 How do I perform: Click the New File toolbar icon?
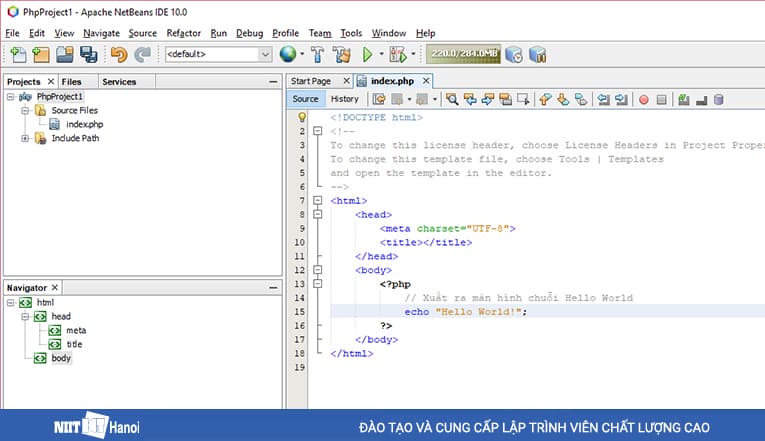click(x=18, y=54)
